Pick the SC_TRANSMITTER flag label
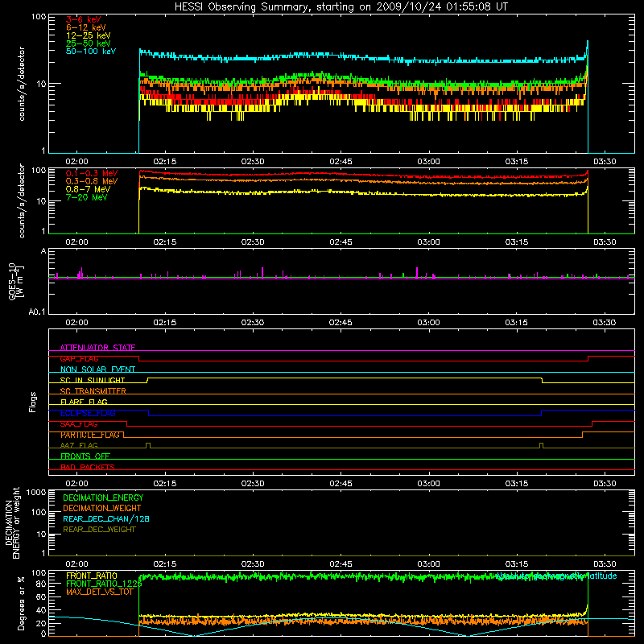Image resolution: width=644 pixels, height=644 pixels. [x=93, y=391]
